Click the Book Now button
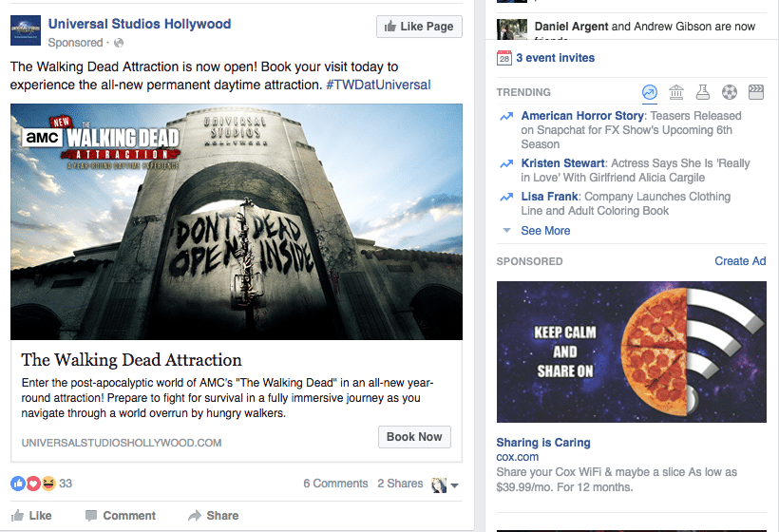Viewport: 779px width, 532px height. point(414,437)
